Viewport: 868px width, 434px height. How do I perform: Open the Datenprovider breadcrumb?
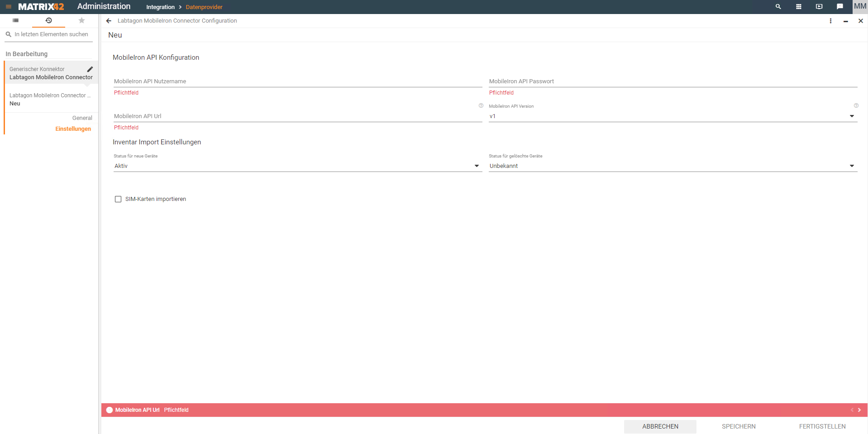click(204, 7)
